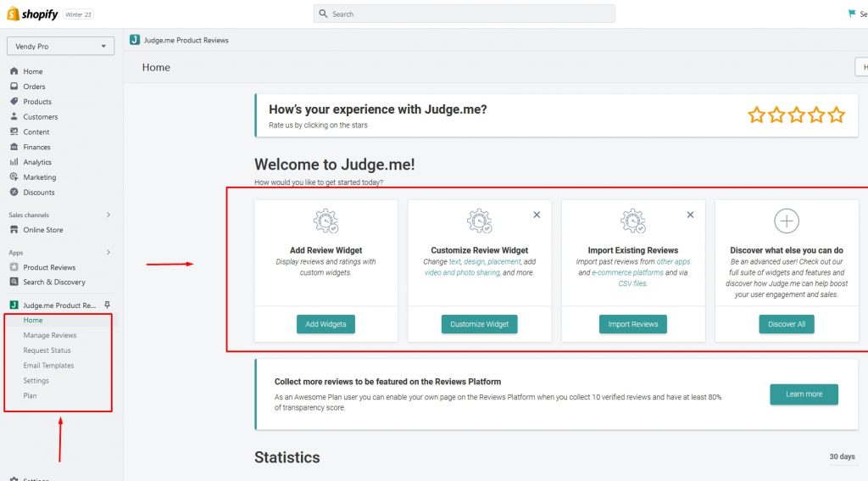The width and height of the screenshot is (868, 481).
Task: Click the Home house icon in sidebar
Action: (x=14, y=71)
